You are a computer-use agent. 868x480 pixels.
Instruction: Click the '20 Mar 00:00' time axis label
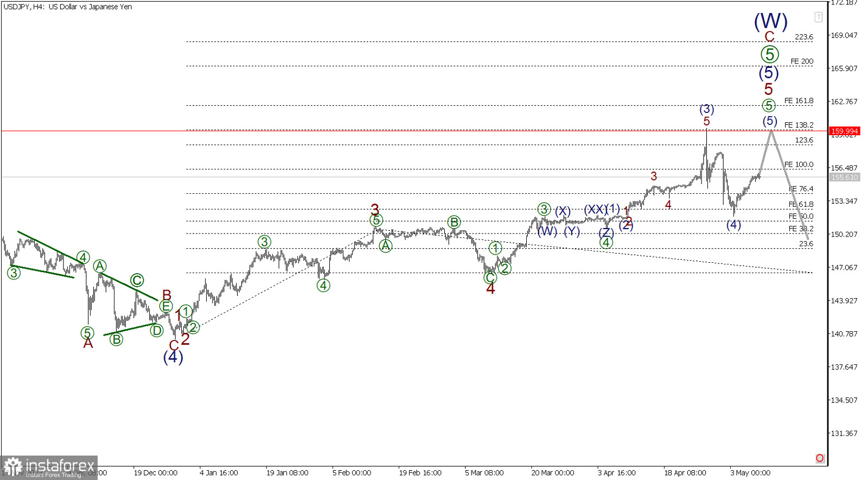coord(552,473)
